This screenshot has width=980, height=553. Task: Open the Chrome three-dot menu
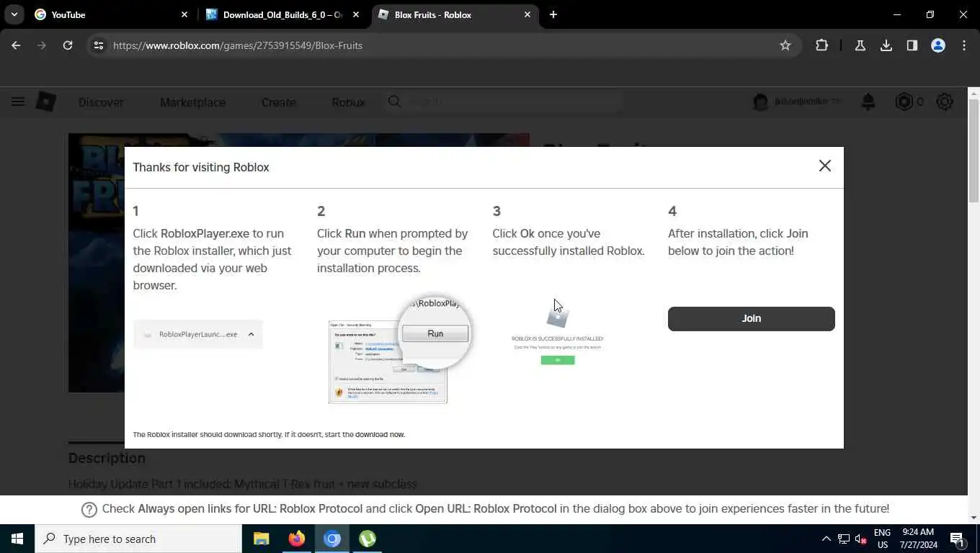coord(964,45)
